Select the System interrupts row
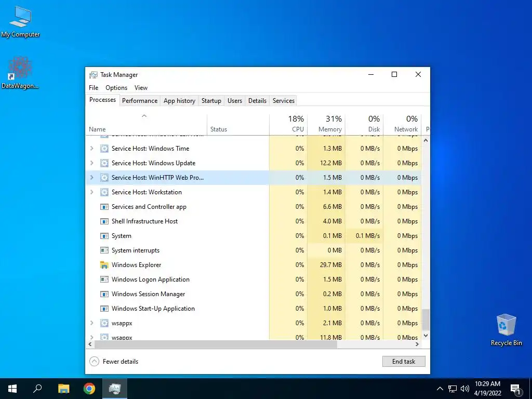Screen dimensions: 532x399 click(254, 251)
